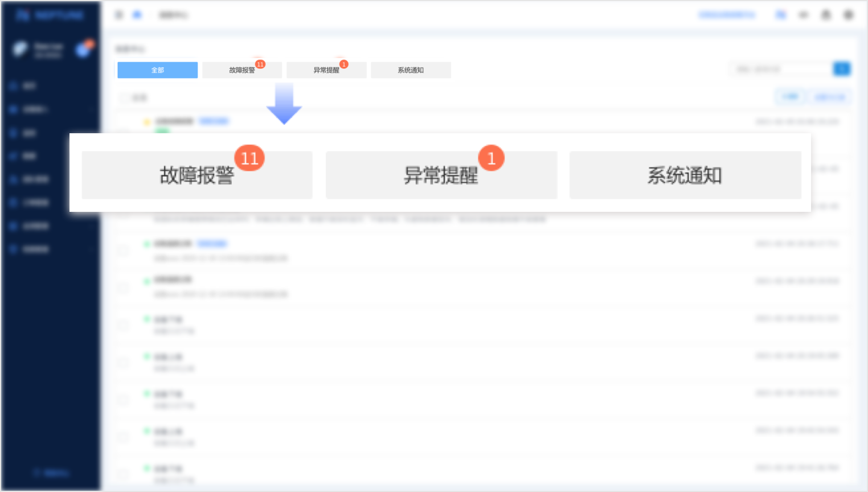Click the NEPTUNE logo in sidebar
This screenshot has width=868, height=492.
(x=50, y=15)
